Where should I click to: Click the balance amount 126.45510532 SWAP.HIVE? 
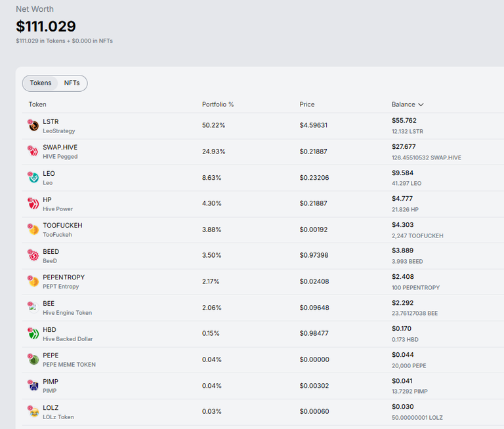point(426,158)
